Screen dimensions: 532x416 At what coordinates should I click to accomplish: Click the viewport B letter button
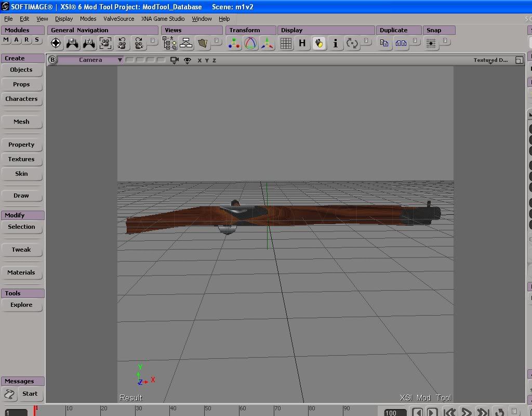click(x=52, y=60)
